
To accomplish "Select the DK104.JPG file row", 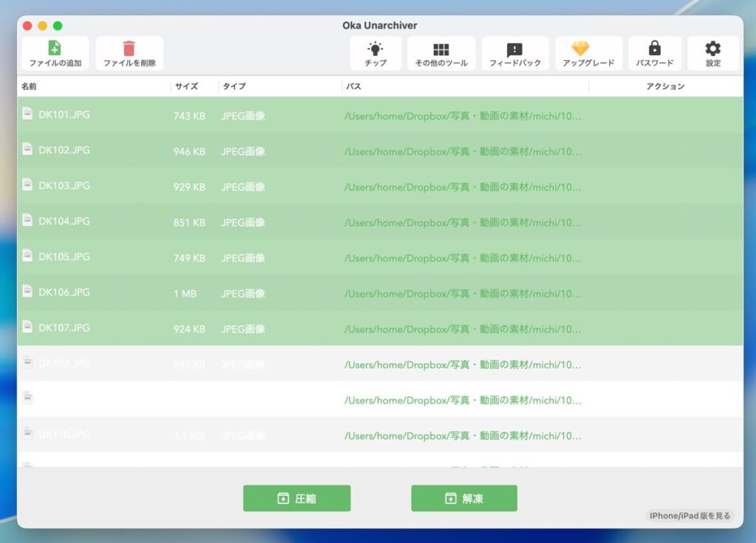I will click(x=64, y=221).
